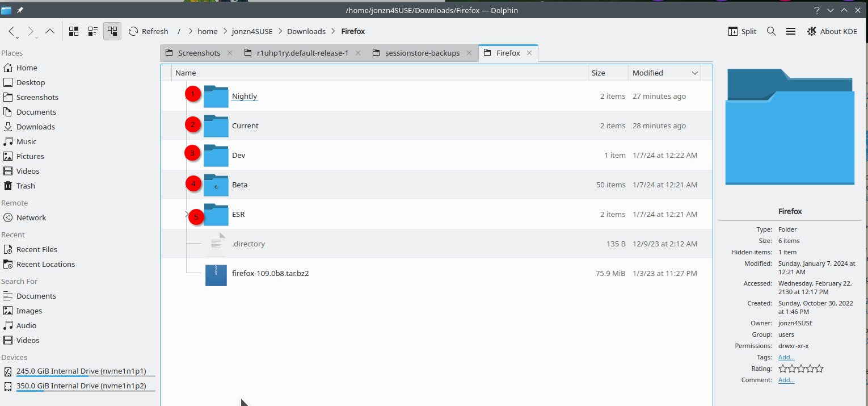Click the title bar pin icon
The image size is (868, 406).
[x=20, y=10]
